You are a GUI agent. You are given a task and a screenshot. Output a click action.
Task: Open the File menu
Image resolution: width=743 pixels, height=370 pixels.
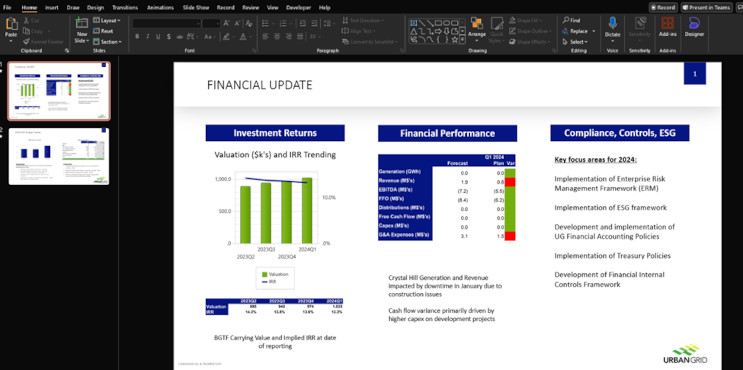coord(7,8)
